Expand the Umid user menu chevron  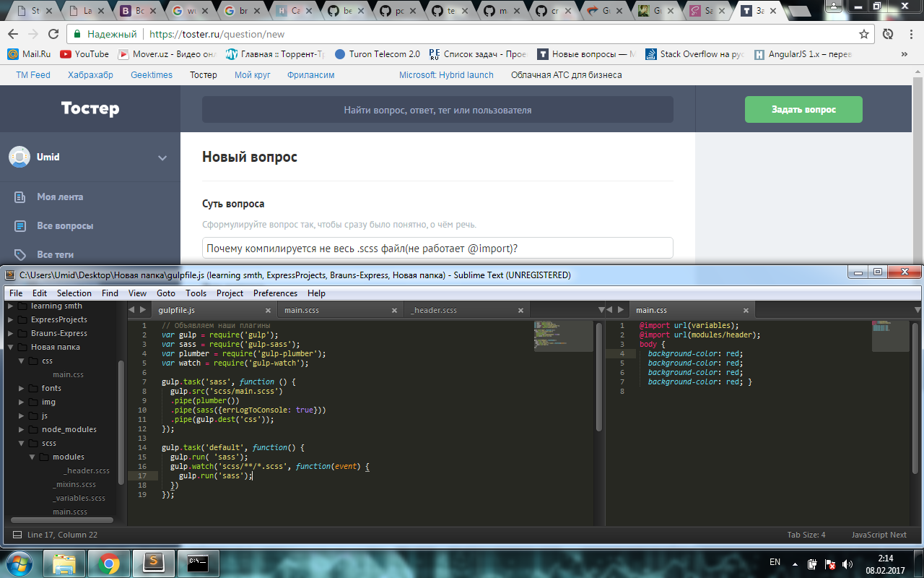coord(162,158)
